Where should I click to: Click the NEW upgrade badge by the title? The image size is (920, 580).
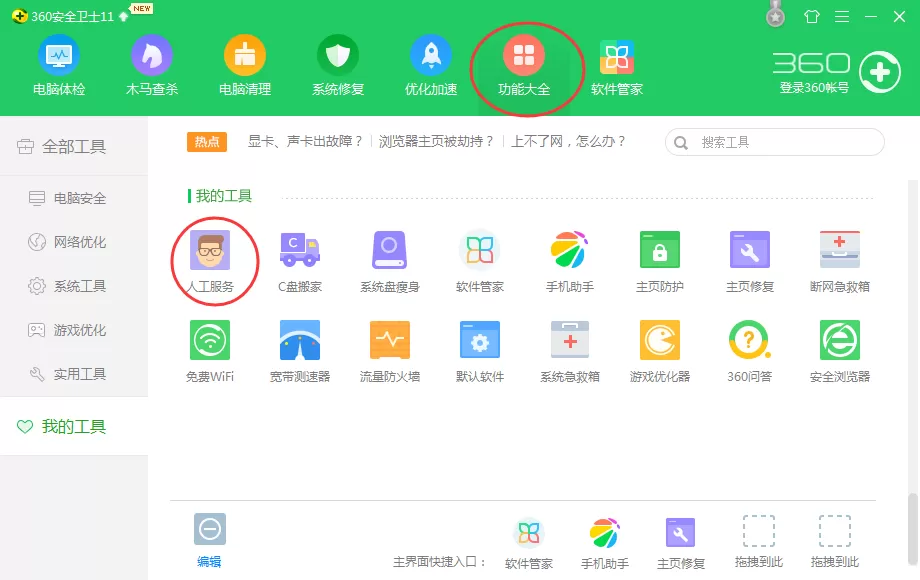click(141, 8)
